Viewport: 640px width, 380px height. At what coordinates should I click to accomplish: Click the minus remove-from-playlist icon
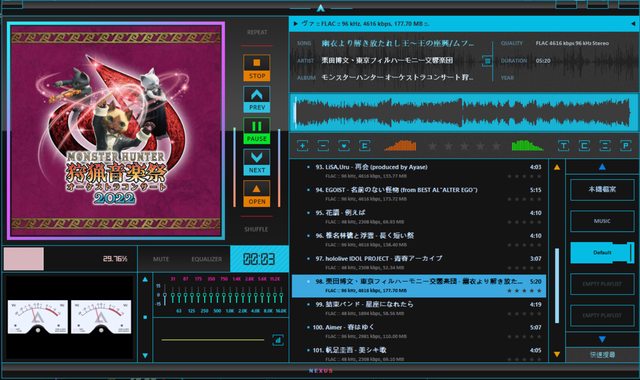[x=323, y=146]
